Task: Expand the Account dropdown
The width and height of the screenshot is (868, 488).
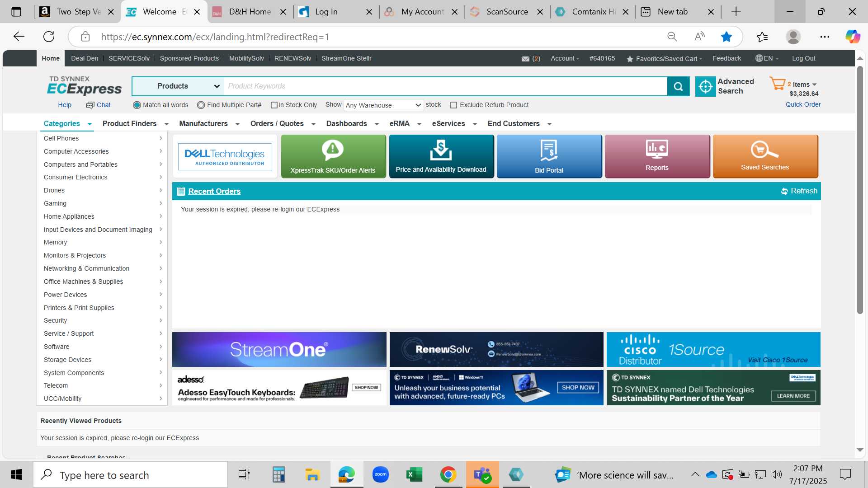Action: coord(565,59)
